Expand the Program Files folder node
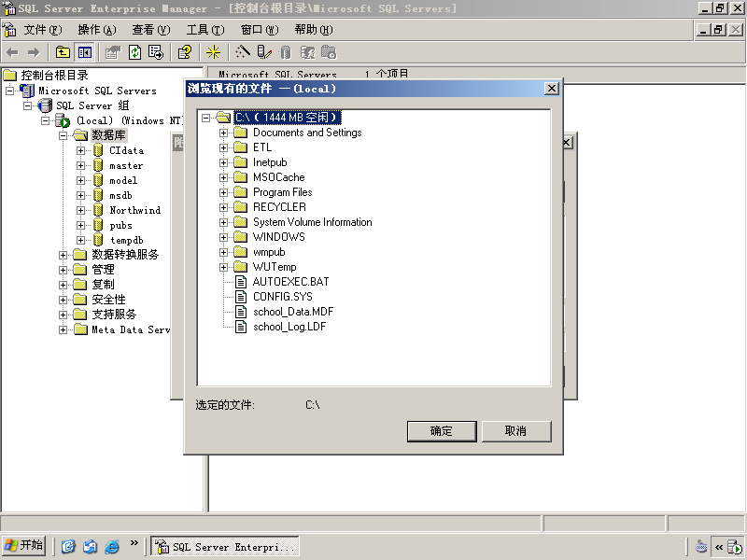 point(223,192)
